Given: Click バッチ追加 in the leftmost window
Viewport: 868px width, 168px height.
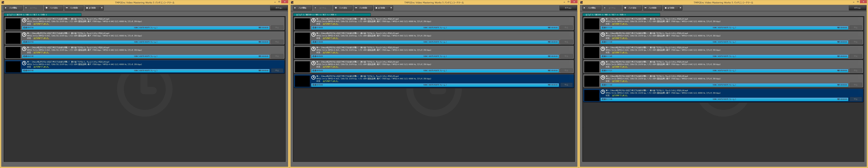Looking at the screenshot, I should point(53,8).
